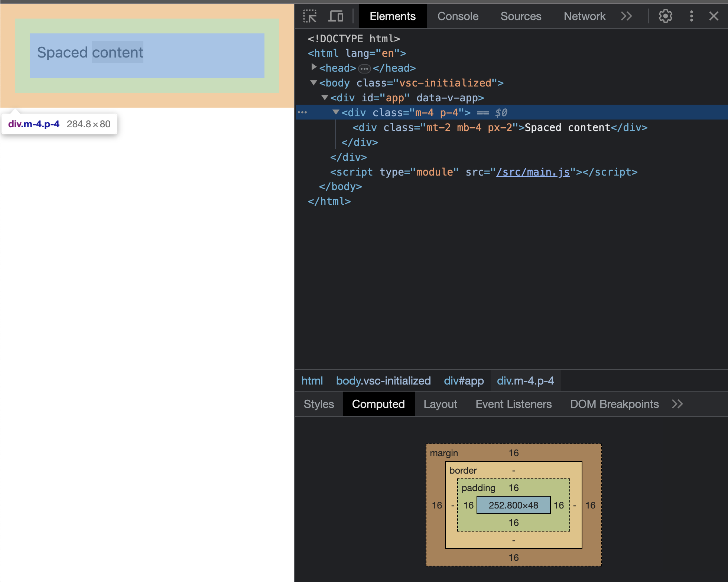Select the script type="module" node

[x=484, y=172]
